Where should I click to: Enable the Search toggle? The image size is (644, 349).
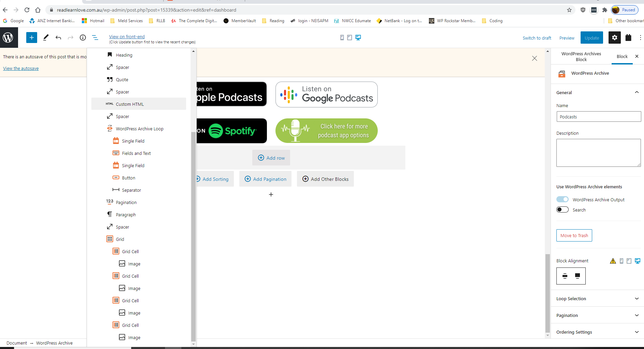tap(563, 209)
